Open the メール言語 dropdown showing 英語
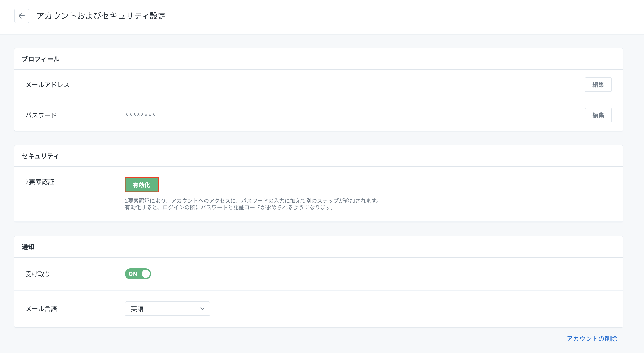 click(167, 309)
